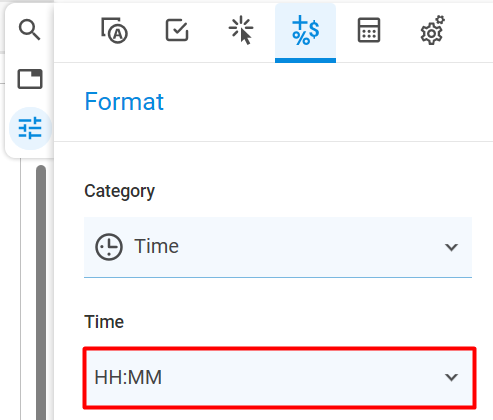Select the plus percent dollar Format tab

point(305,32)
